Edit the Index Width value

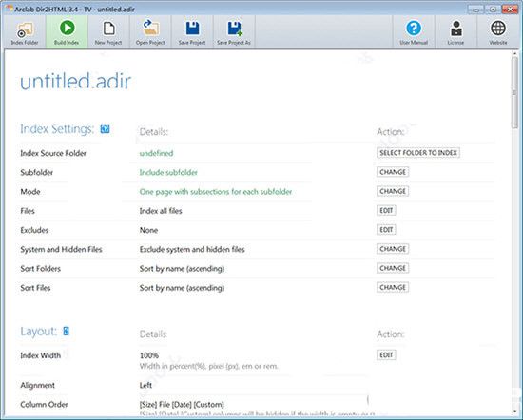click(x=386, y=355)
